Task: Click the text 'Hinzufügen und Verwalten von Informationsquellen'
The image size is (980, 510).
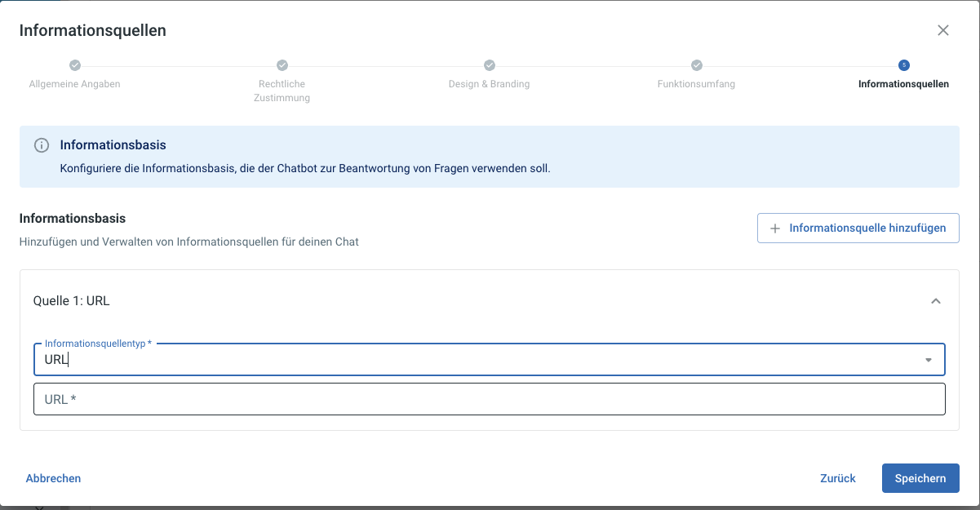Action: coord(189,242)
